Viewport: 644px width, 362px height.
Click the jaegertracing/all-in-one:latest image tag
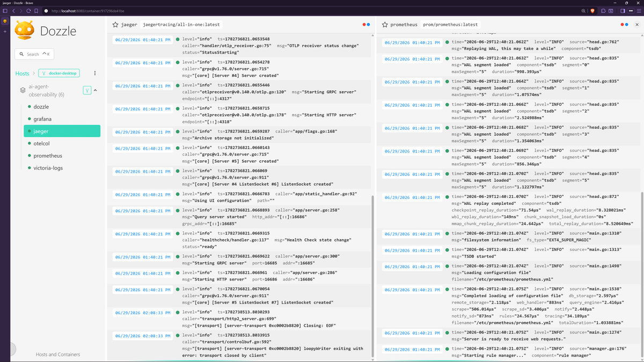tap(181, 25)
